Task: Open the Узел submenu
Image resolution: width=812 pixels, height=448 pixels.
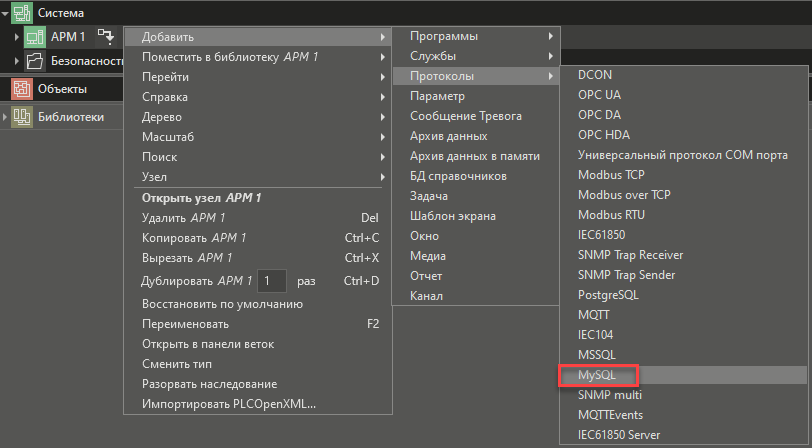Action: (x=258, y=177)
